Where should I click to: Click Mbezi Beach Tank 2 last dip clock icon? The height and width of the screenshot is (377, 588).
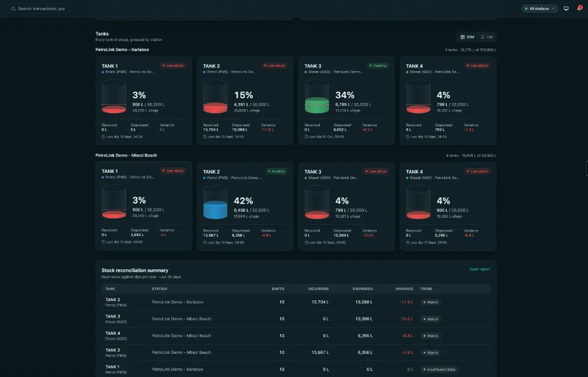pos(205,243)
